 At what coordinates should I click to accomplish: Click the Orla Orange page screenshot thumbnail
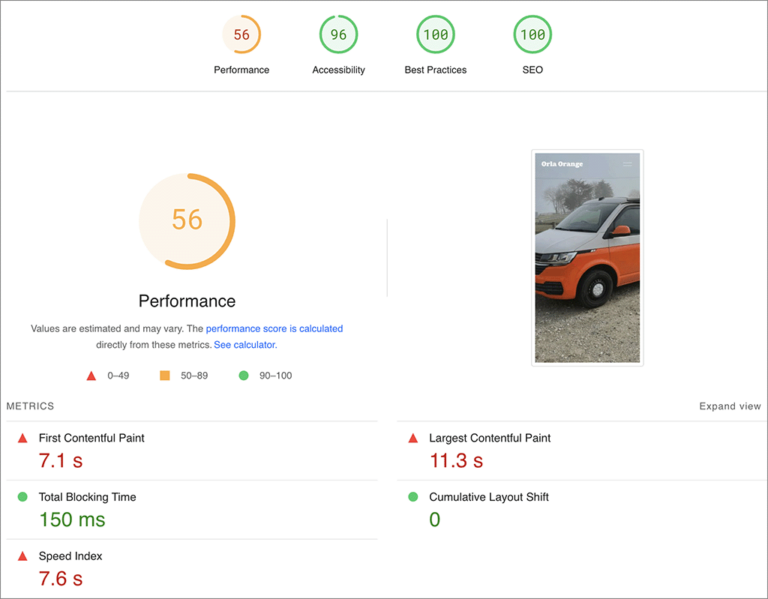(x=587, y=258)
